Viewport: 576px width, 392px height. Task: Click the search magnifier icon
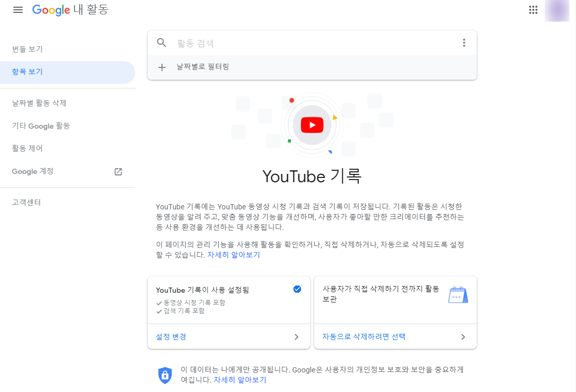coord(161,43)
